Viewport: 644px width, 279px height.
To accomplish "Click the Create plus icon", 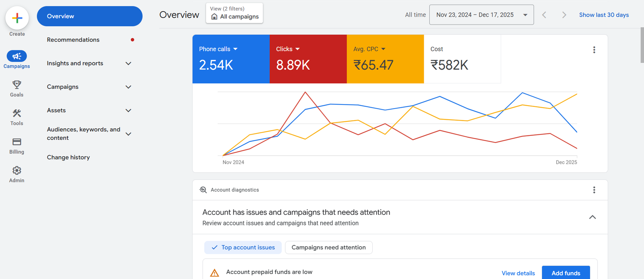I will click(x=17, y=18).
